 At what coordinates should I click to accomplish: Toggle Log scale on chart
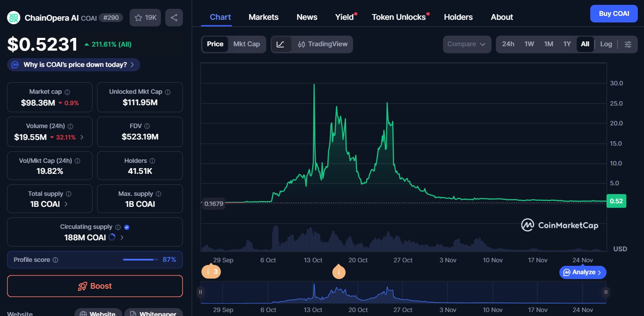tap(606, 44)
